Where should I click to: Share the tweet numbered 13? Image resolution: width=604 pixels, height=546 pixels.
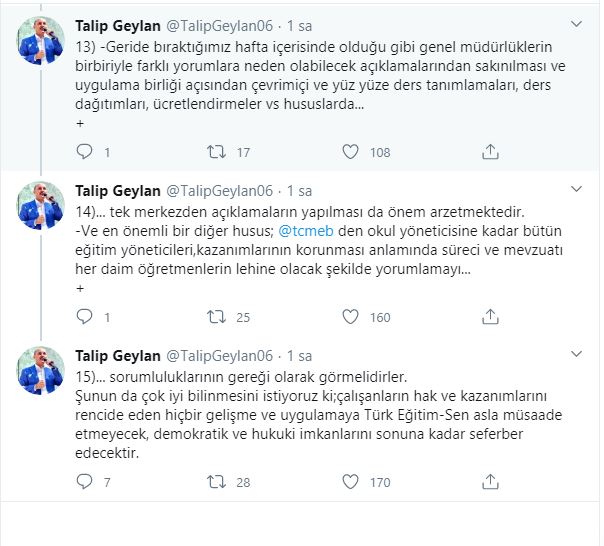point(490,153)
